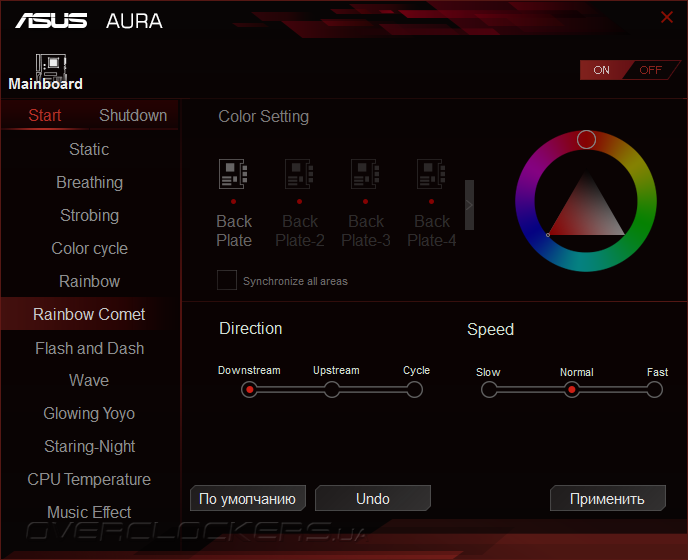The image size is (688, 560).
Task: Click the hue ring handle at top
Action: pyautogui.click(x=586, y=140)
